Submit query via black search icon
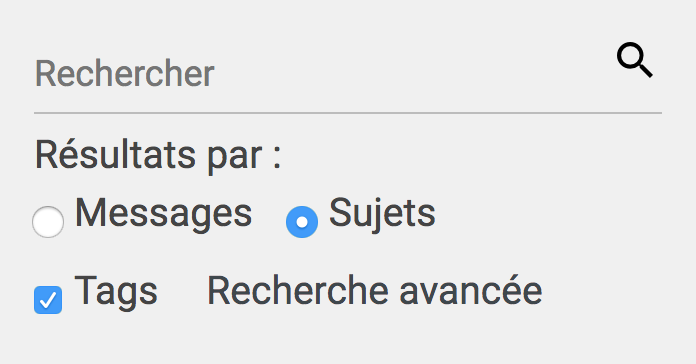 click(x=635, y=60)
